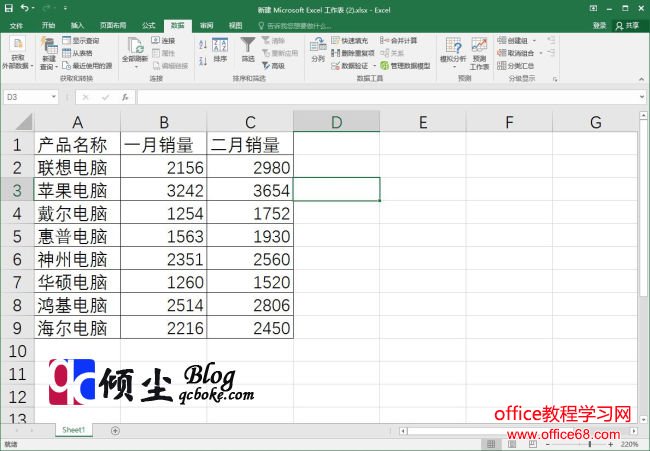Screen dimensions: 650x451
Task: Expand the formula bar with its arrow
Action: coord(642,97)
